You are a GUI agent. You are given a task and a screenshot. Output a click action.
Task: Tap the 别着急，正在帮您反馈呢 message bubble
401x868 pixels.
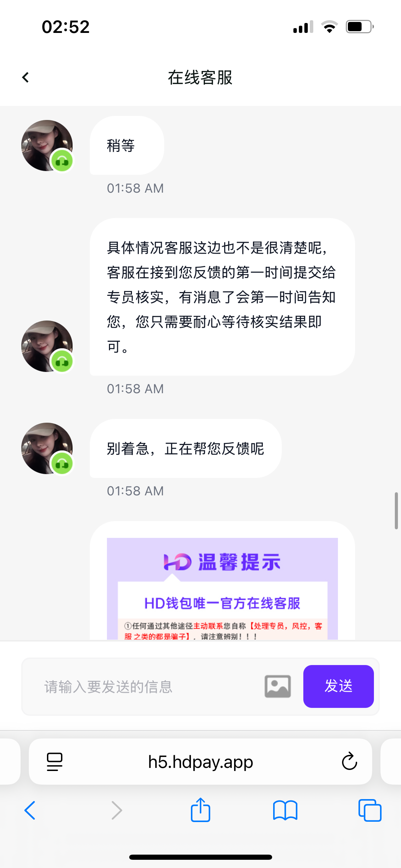tap(185, 448)
